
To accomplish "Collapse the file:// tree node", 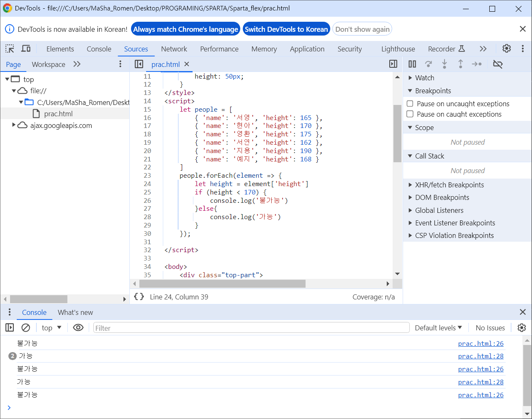I will tap(14, 90).
